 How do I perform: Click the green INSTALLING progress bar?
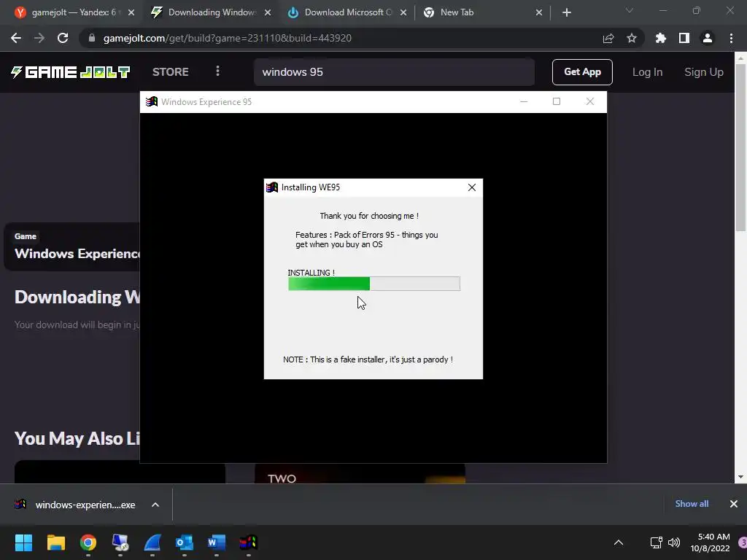click(x=374, y=284)
